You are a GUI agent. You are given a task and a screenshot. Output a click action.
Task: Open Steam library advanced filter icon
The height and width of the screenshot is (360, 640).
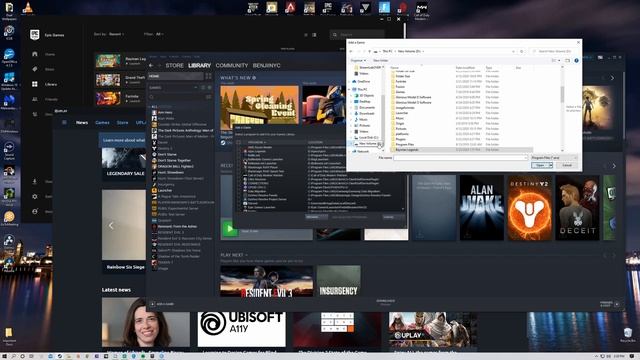click(x=209, y=97)
